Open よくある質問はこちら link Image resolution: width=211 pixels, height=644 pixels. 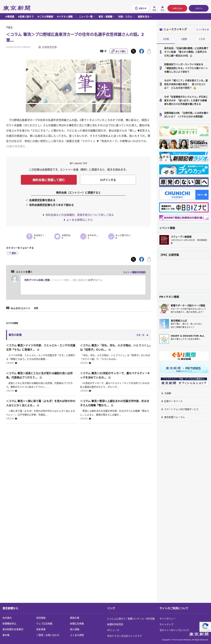pyautogui.click(x=78, y=220)
